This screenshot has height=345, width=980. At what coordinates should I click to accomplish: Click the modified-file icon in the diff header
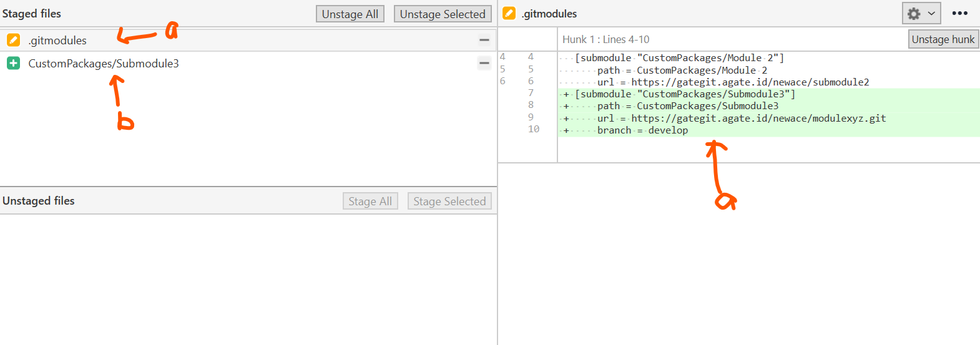pos(509,13)
